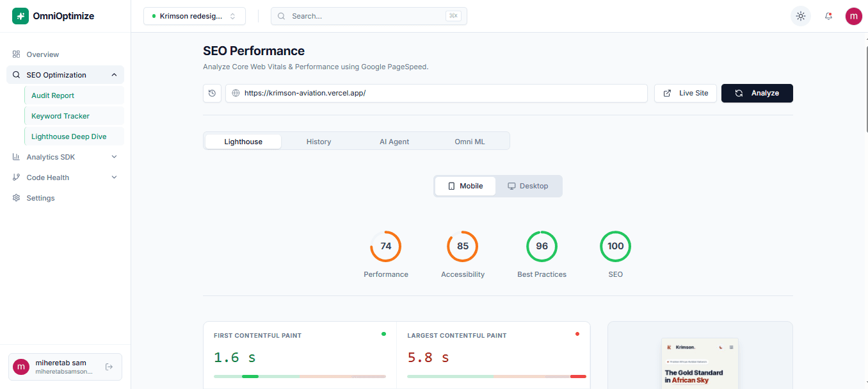Switch to Desktop device view
The image size is (868, 389).
point(528,186)
